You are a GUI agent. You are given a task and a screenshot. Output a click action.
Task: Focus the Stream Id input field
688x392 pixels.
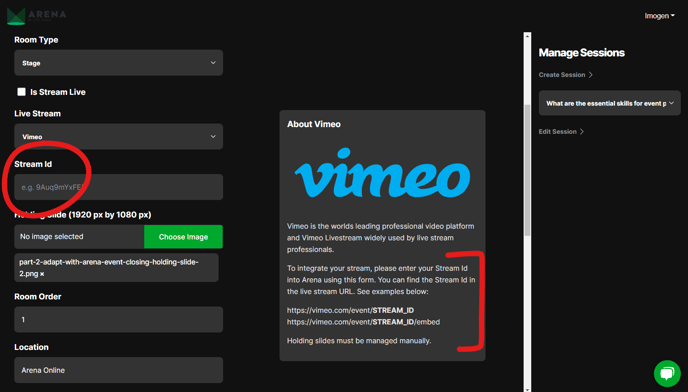point(118,187)
